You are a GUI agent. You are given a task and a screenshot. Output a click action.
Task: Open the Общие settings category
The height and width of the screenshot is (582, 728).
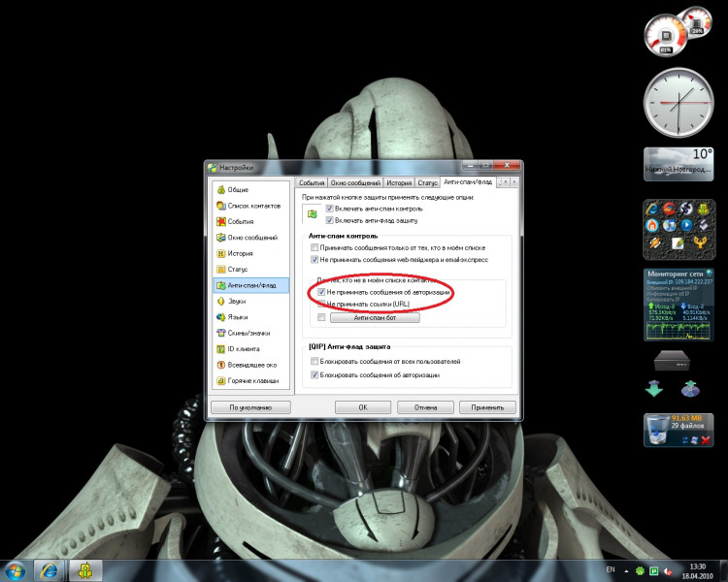point(238,189)
